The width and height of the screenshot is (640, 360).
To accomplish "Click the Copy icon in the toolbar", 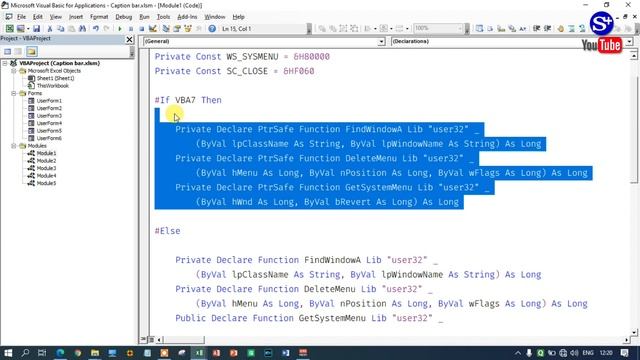I will tap(60, 29).
